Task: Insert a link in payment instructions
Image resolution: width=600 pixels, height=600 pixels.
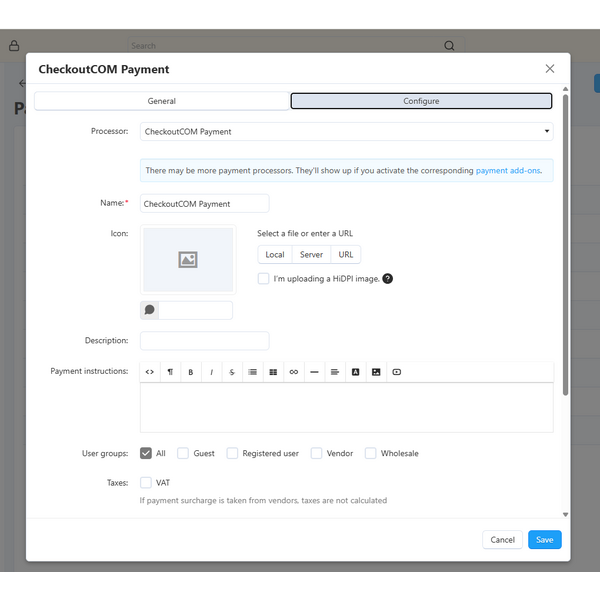Action: (294, 372)
